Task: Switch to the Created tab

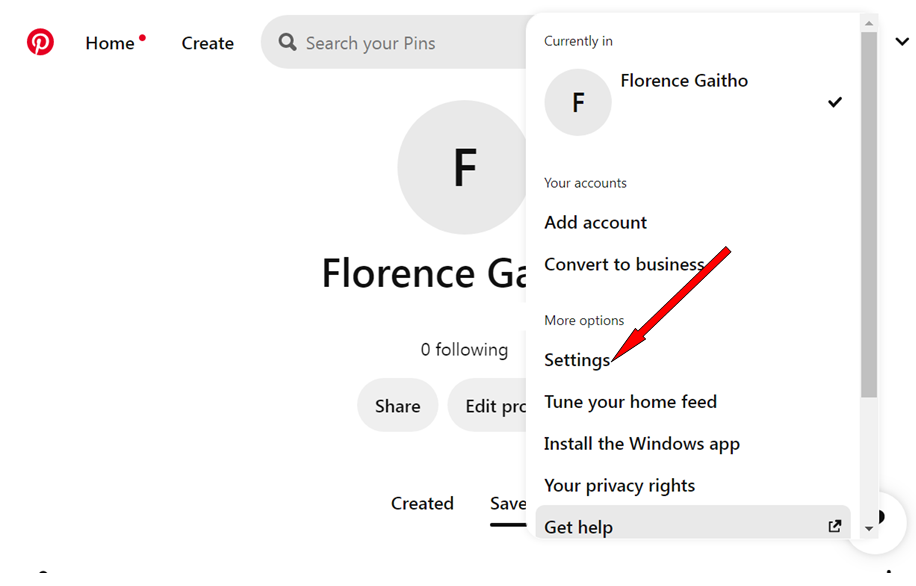Action: coord(422,503)
